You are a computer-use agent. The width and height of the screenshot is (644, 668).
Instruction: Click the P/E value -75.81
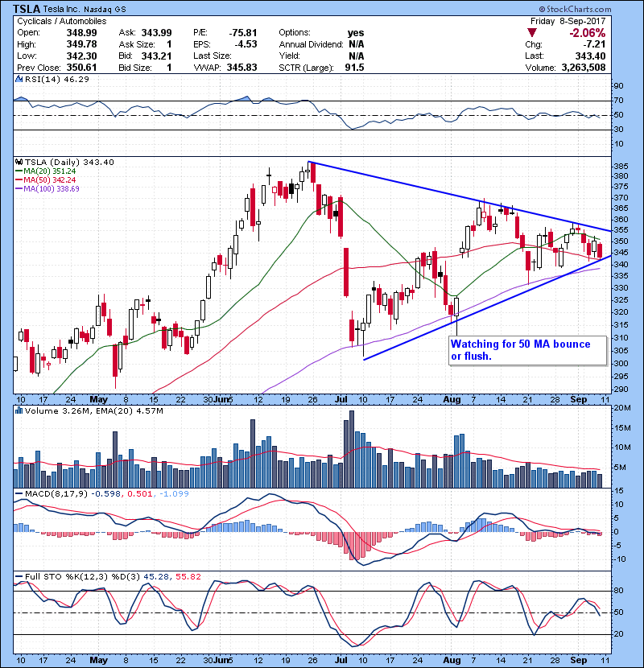(243, 33)
